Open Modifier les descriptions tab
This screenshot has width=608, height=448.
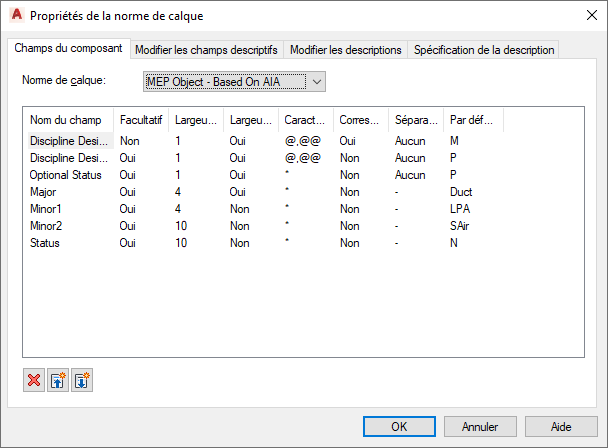pyautogui.click(x=345, y=50)
